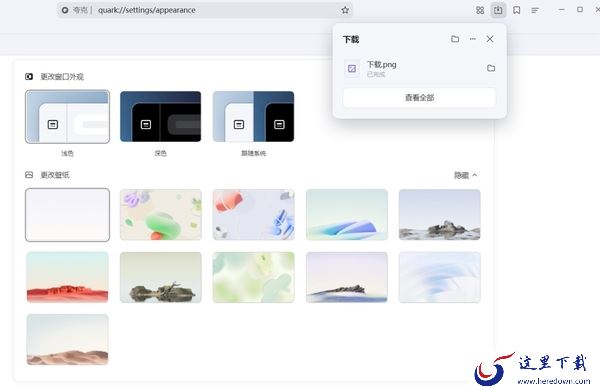
Task: Show 下载.png in its folder
Action: (491, 68)
